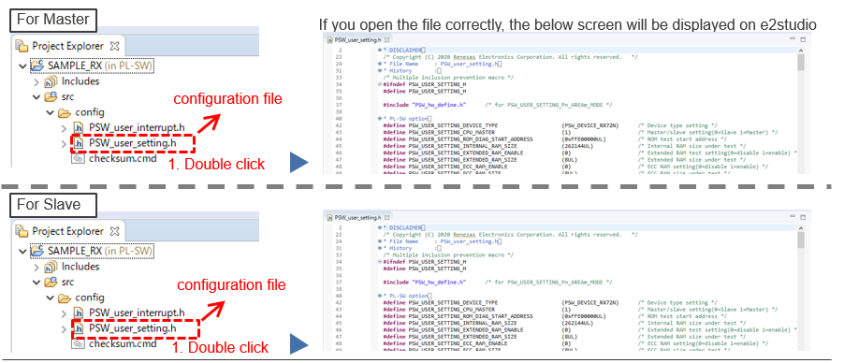
Task: Maximize the Slave editor pane
Action: click(803, 217)
